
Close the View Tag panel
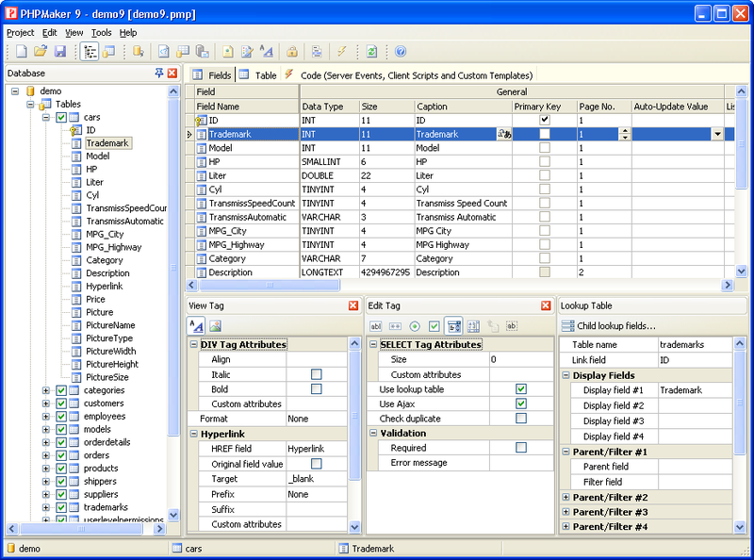pyautogui.click(x=353, y=305)
